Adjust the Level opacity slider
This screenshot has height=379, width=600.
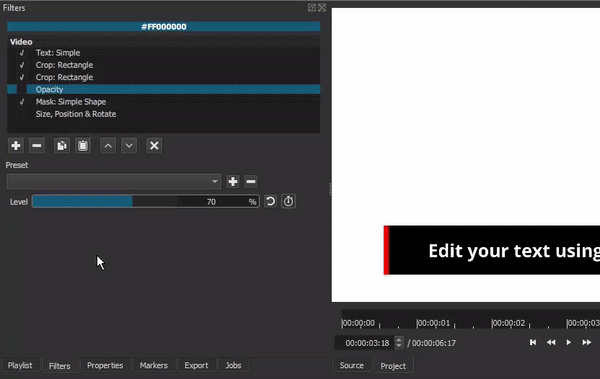click(x=146, y=201)
